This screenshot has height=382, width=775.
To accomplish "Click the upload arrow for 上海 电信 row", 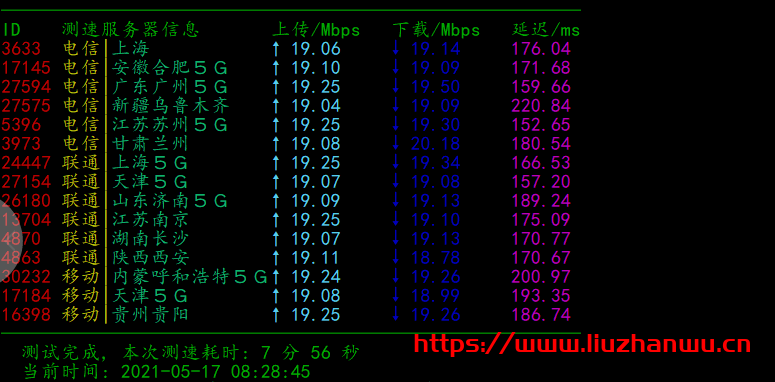I will coord(276,48).
